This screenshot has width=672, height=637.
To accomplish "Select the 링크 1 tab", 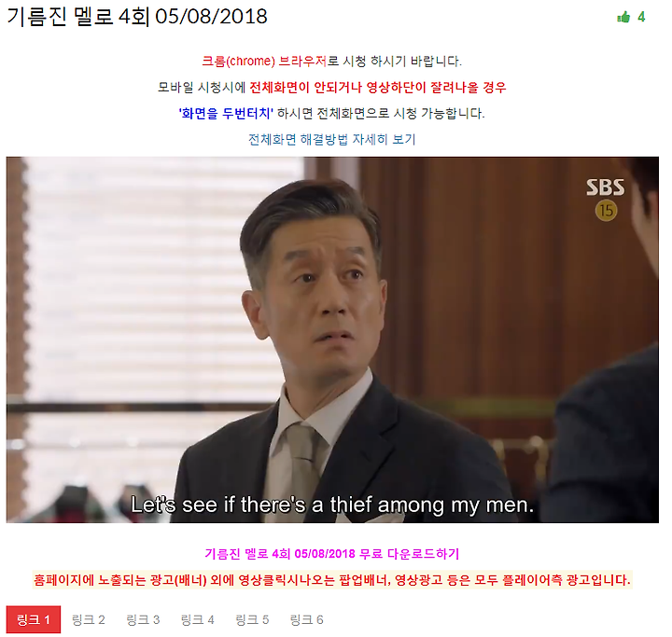I will (x=34, y=619).
